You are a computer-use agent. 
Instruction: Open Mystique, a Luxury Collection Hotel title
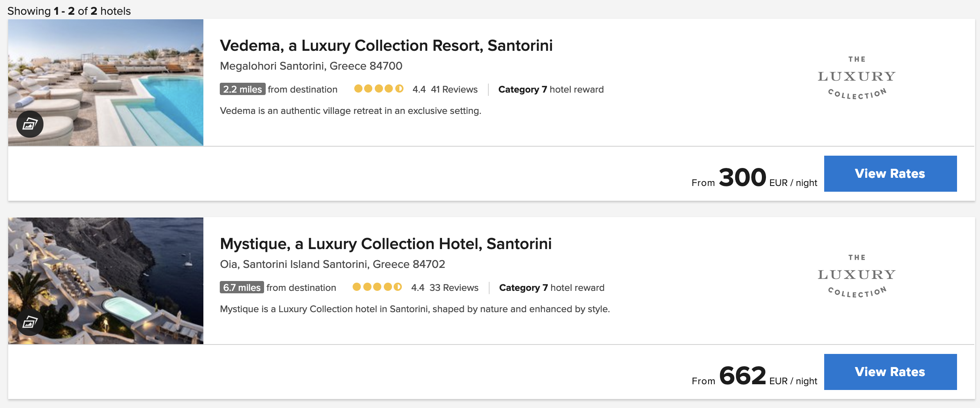pos(386,244)
